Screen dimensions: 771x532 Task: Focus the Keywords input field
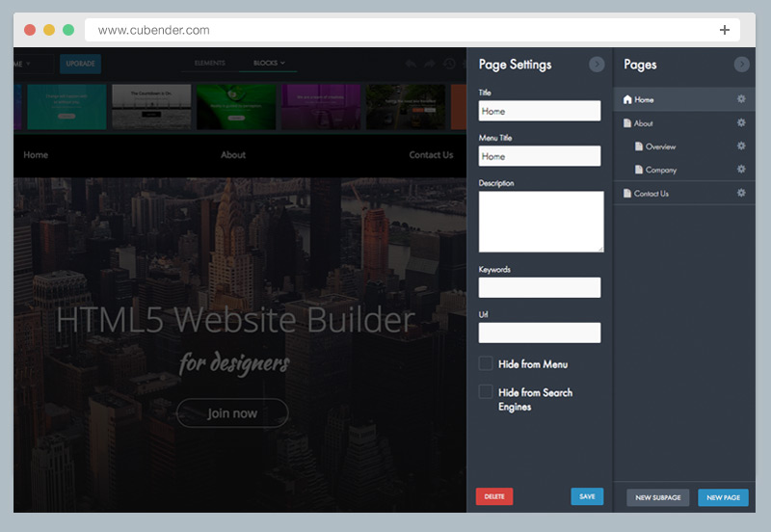point(540,287)
